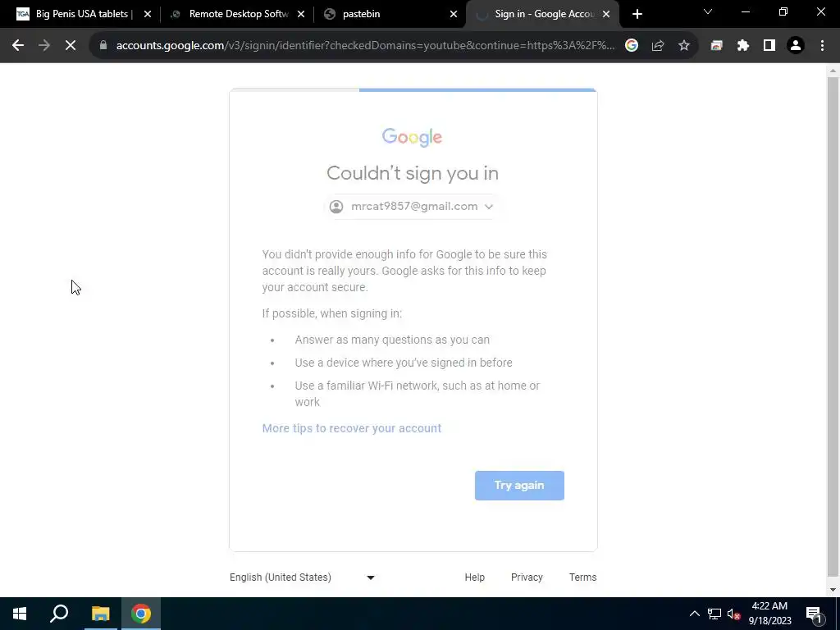
Task: Open More tips to recover your account
Action: [x=352, y=428]
